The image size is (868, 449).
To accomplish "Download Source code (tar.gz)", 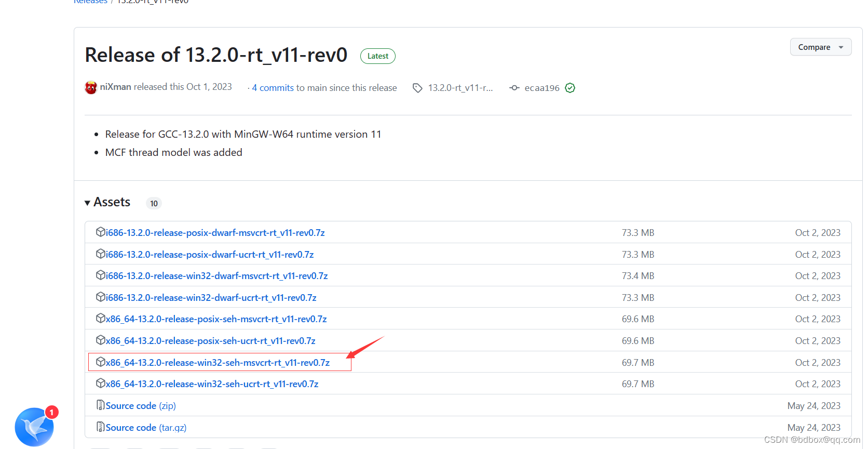I will coord(146,428).
